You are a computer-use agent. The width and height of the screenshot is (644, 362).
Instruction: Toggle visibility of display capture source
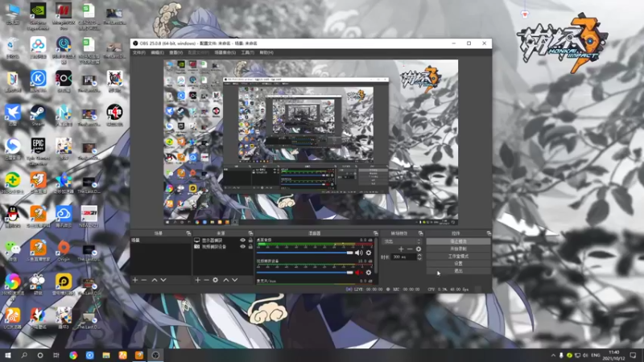pyautogui.click(x=242, y=240)
